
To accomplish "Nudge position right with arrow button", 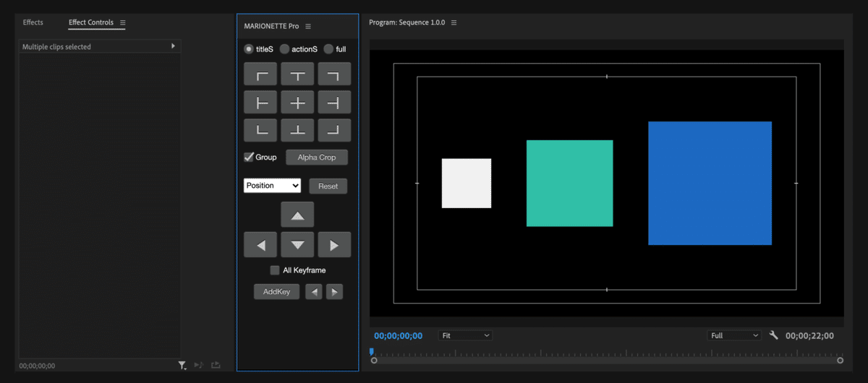I will click(333, 245).
